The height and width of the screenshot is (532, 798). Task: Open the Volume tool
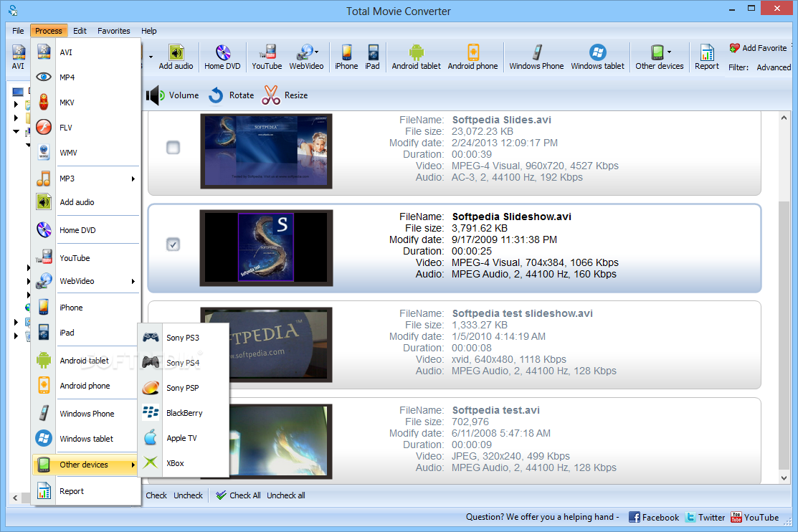pyautogui.click(x=173, y=95)
